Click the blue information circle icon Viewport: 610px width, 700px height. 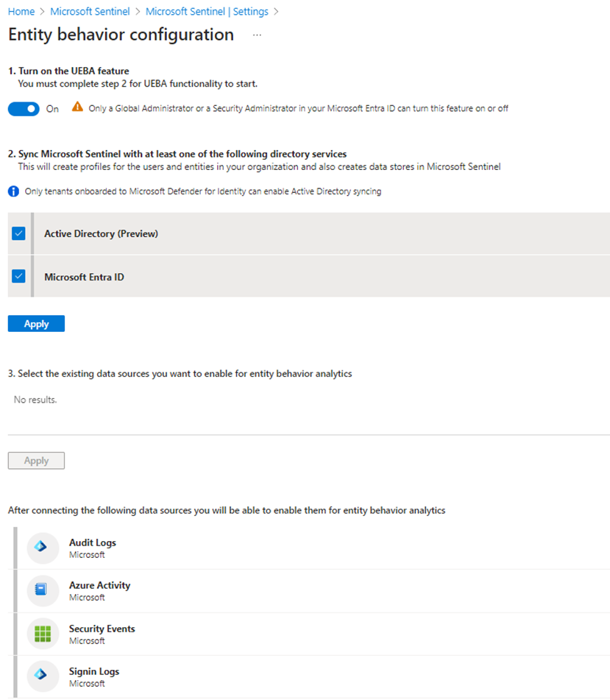(13, 191)
